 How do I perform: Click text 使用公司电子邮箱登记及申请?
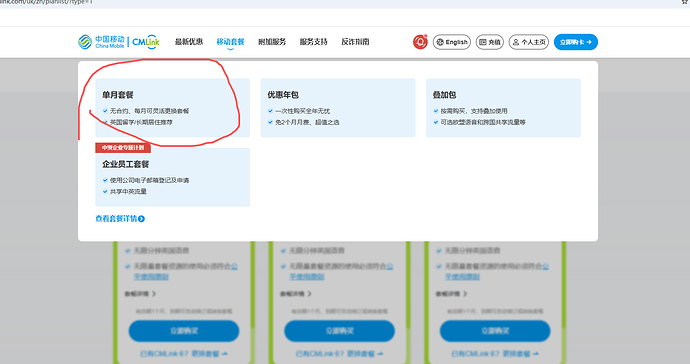[150, 180]
